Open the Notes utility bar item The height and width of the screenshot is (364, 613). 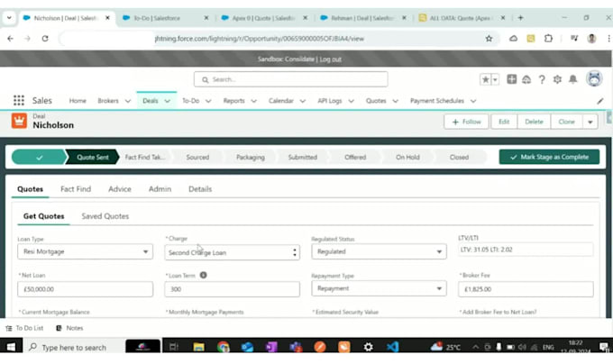[69, 328]
